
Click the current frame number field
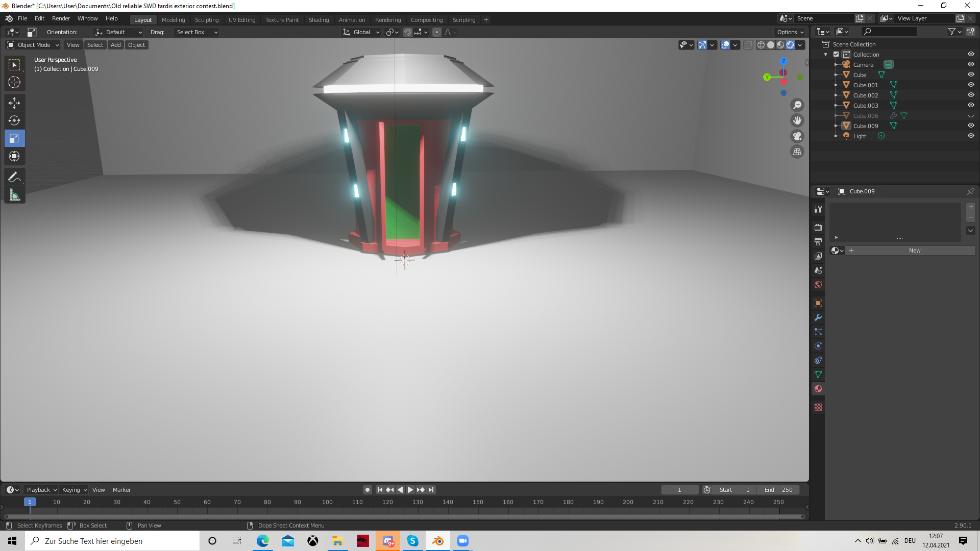679,490
